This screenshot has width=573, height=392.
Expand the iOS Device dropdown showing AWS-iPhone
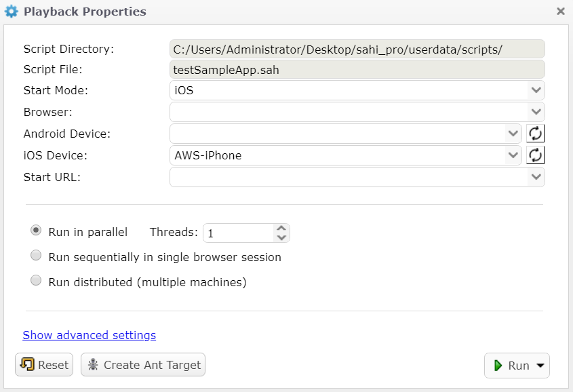513,155
